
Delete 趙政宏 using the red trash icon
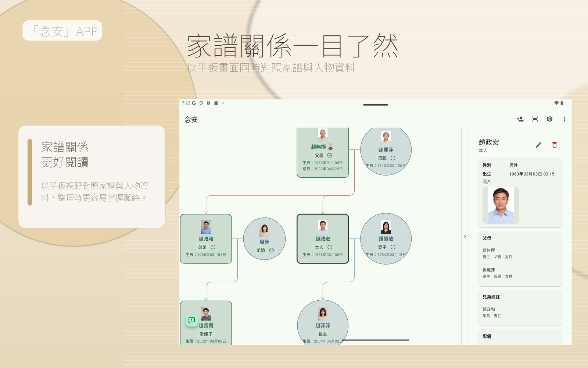pos(554,145)
